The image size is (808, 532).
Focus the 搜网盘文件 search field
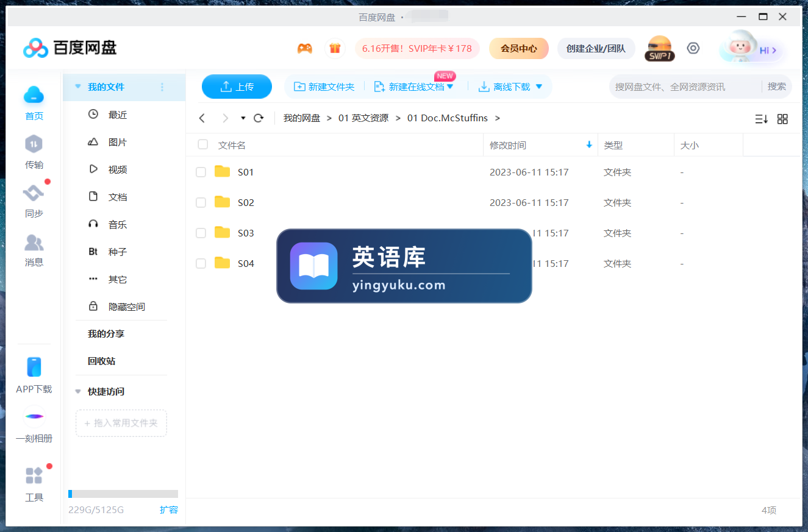(x=684, y=87)
